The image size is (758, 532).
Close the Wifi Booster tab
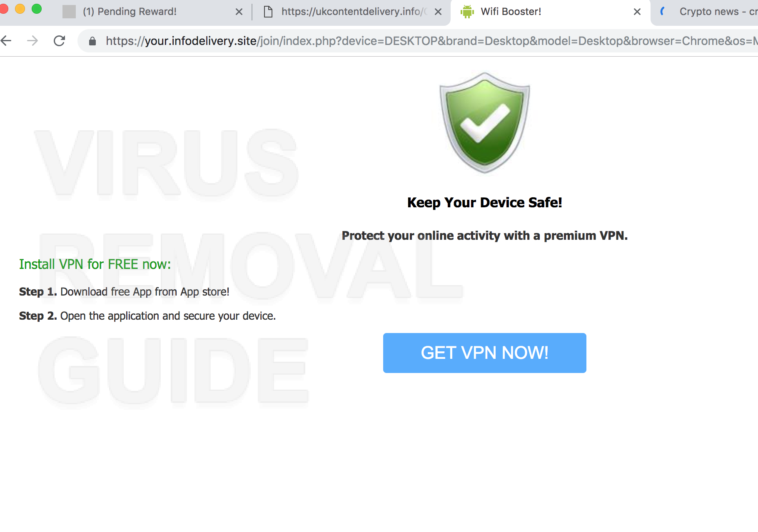coord(637,12)
